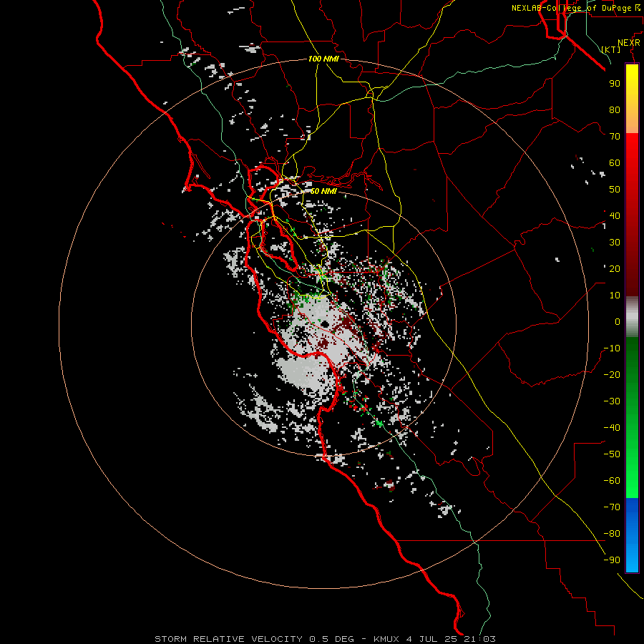Click the -80 value on velocity scale
The height and width of the screenshot is (644, 644).
point(612,534)
